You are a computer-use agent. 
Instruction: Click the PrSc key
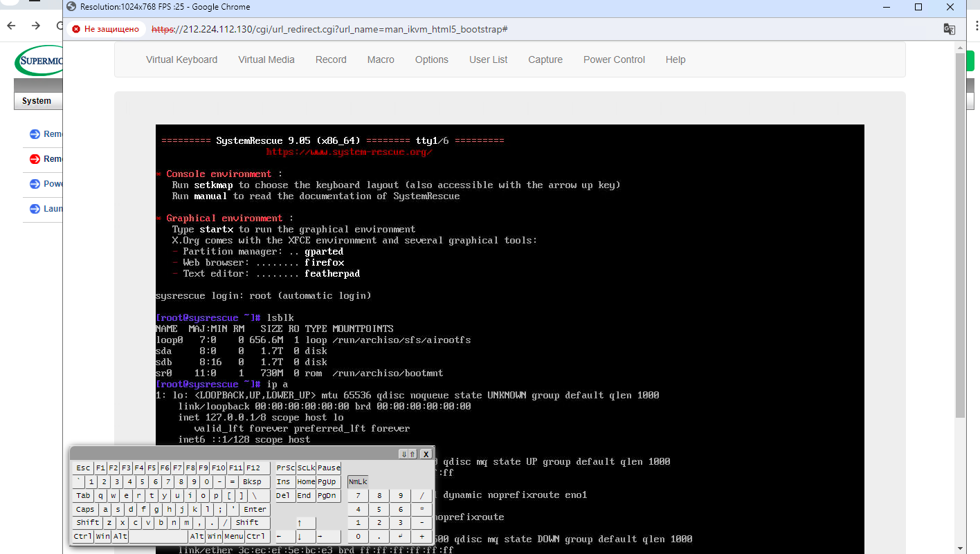[285, 468]
